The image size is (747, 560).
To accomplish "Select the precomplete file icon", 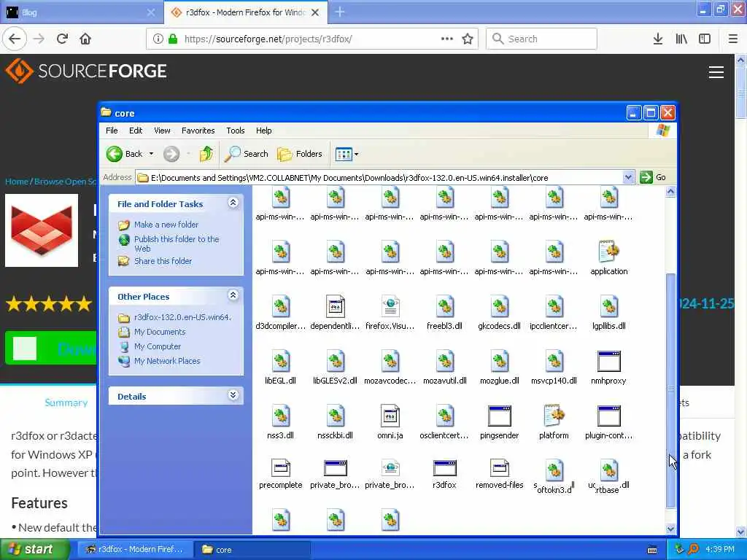I will [281, 467].
